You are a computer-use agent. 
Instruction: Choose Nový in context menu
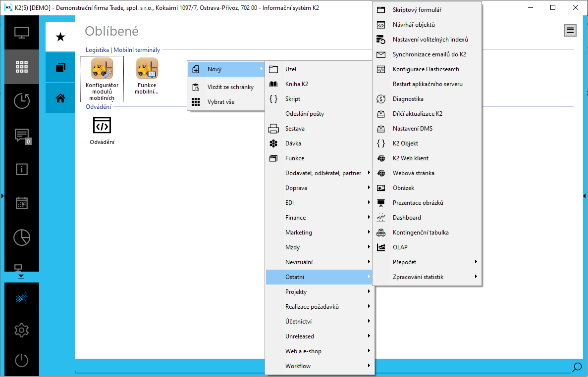pyautogui.click(x=226, y=69)
